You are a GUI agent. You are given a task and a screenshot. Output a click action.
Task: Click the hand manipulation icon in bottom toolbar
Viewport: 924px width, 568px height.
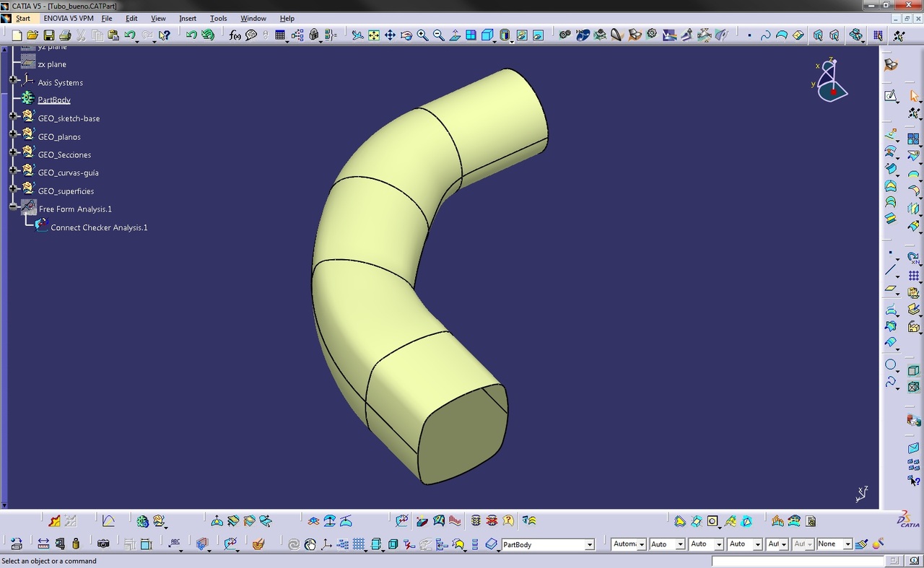[x=310, y=544]
